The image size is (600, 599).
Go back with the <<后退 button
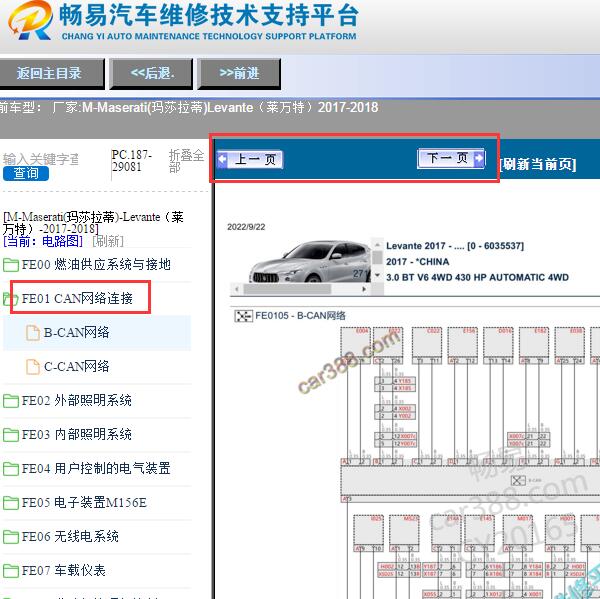[151, 73]
